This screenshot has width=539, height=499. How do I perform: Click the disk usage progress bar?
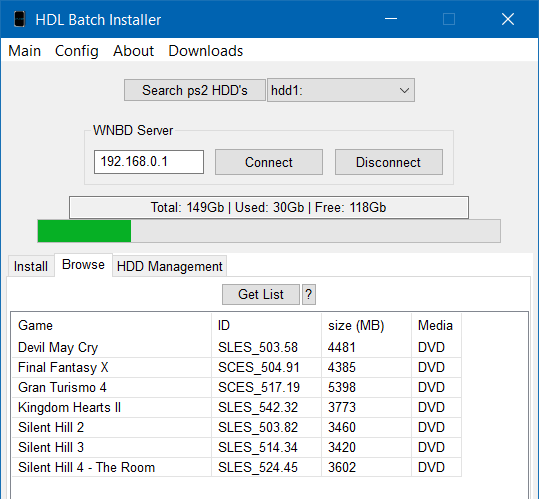tap(269, 231)
